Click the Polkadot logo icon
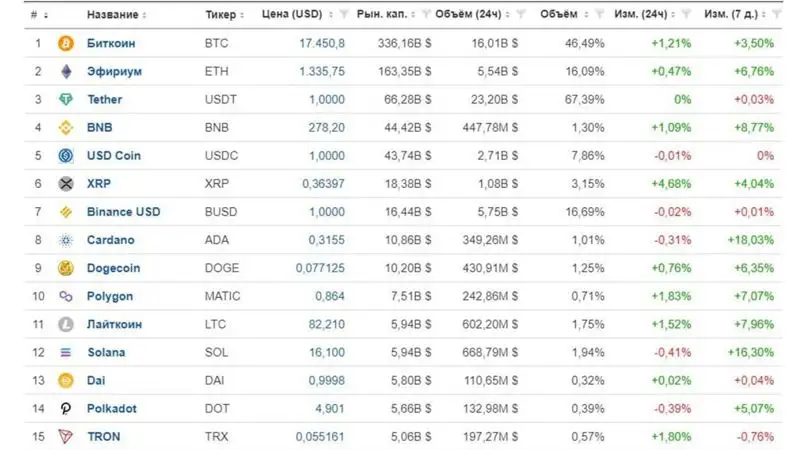Viewport: 800px width, 450px height. (67, 409)
